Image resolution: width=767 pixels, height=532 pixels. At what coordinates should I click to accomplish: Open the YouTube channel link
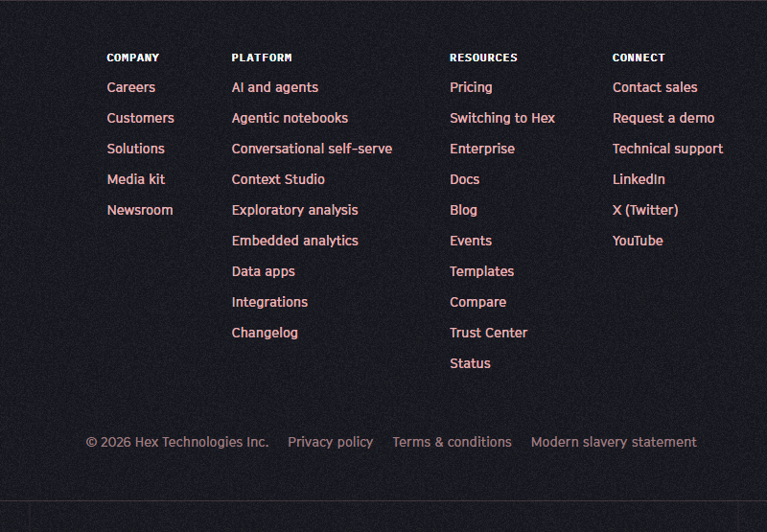[x=638, y=241]
